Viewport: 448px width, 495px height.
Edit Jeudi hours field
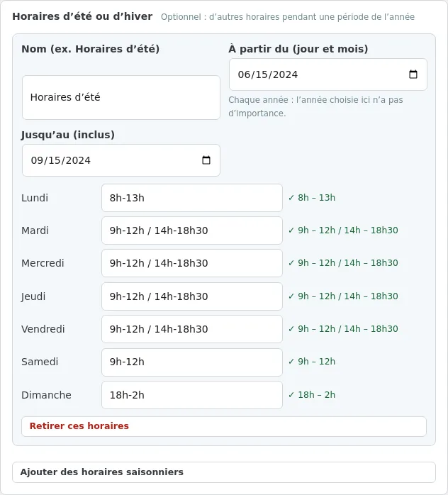tap(192, 296)
